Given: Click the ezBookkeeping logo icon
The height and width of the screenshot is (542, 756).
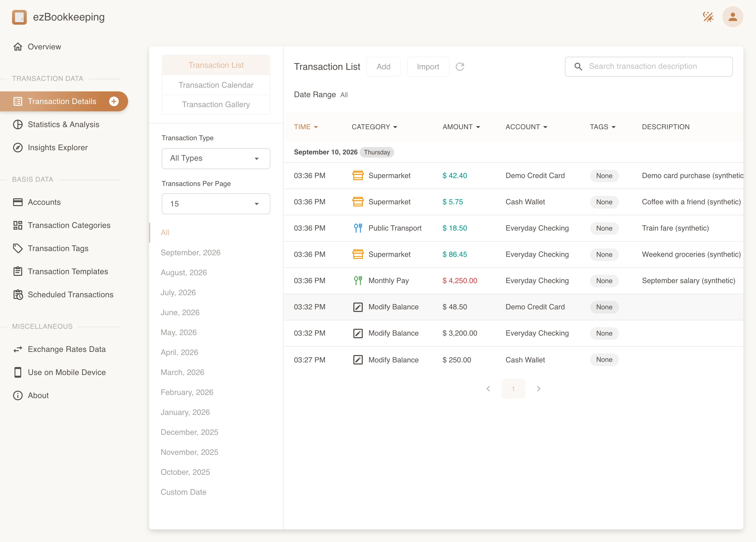Looking at the screenshot, I should [x=19, y=17].
